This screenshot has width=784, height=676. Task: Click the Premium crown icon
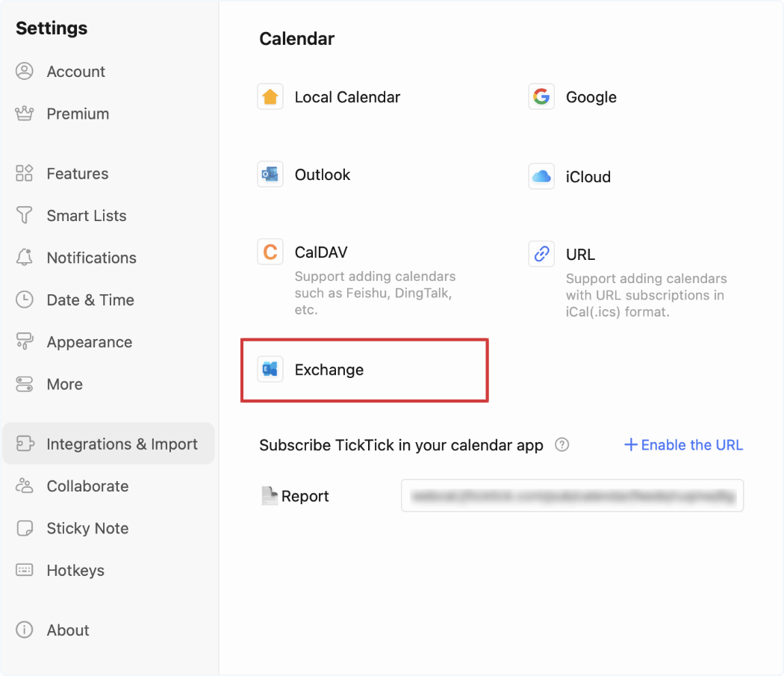pos(25,114)
